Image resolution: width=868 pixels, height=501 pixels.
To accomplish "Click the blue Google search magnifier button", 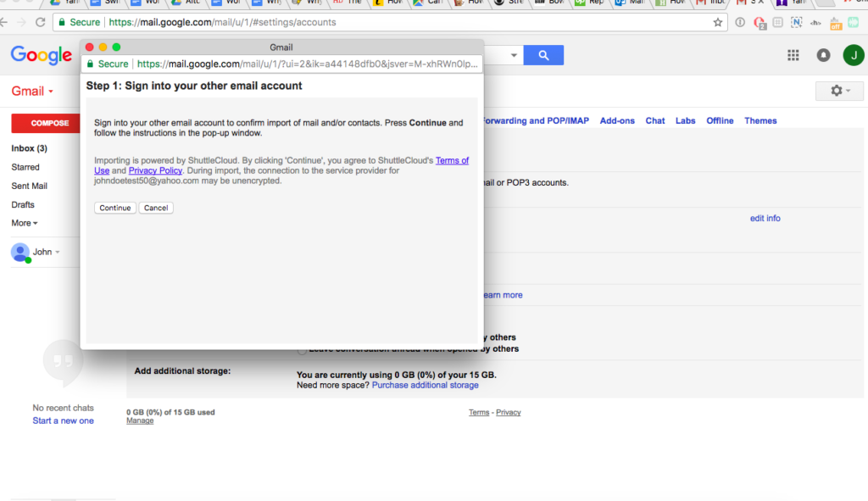I will (542, 55).
